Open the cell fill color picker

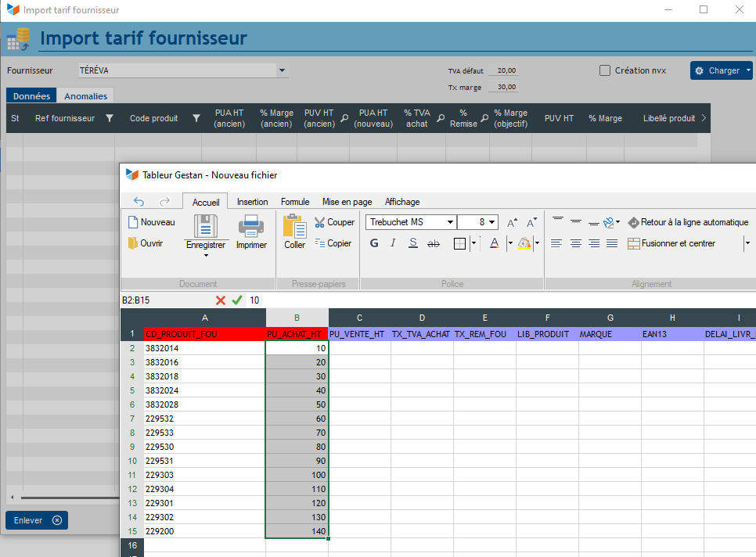click(x=524, y=243)
